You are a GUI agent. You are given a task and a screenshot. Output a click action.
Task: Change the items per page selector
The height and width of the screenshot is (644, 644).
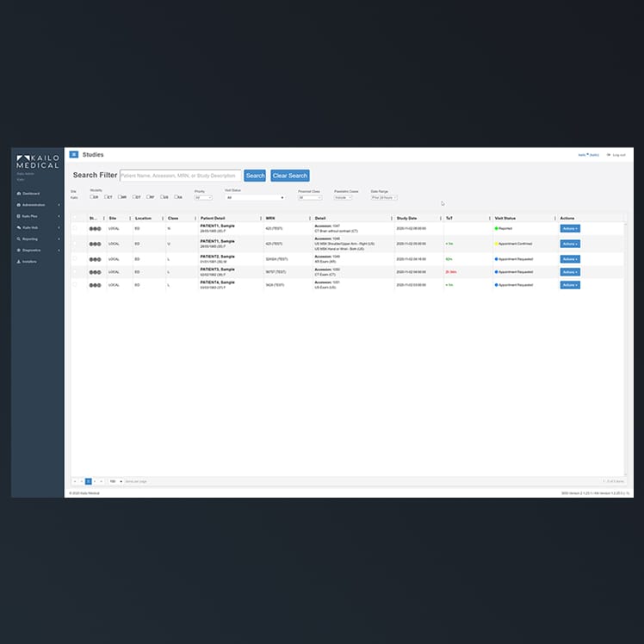click(116, 481)
